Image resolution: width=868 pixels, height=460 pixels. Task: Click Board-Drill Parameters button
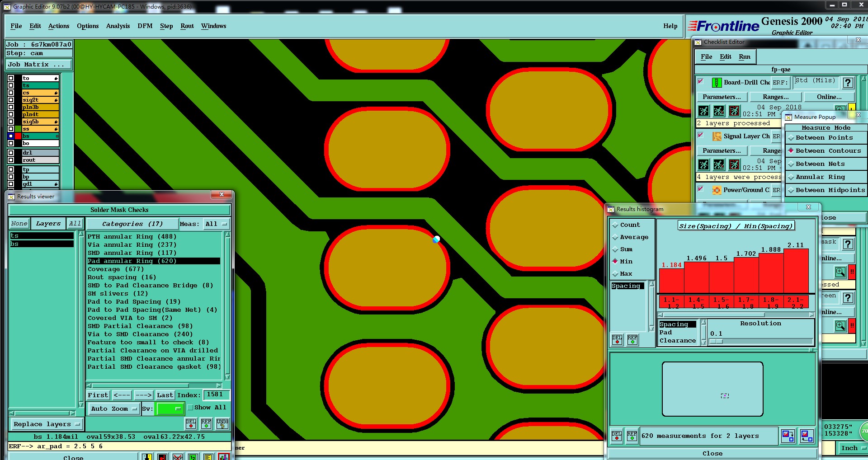pos(722,97)
